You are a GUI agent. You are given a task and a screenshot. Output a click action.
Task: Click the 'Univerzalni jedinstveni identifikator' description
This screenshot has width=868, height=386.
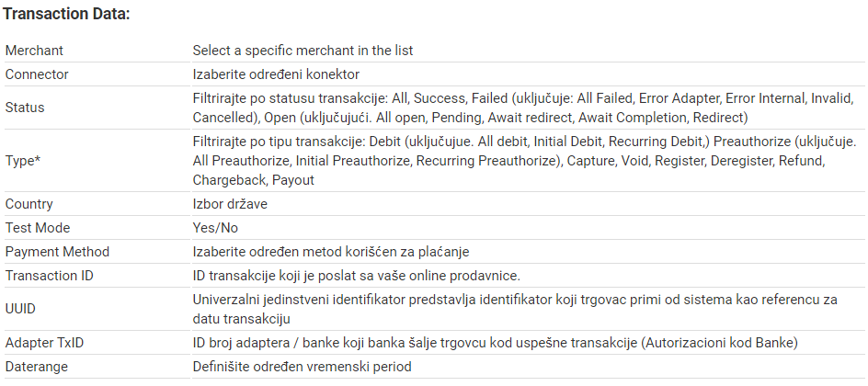(515, 309)
